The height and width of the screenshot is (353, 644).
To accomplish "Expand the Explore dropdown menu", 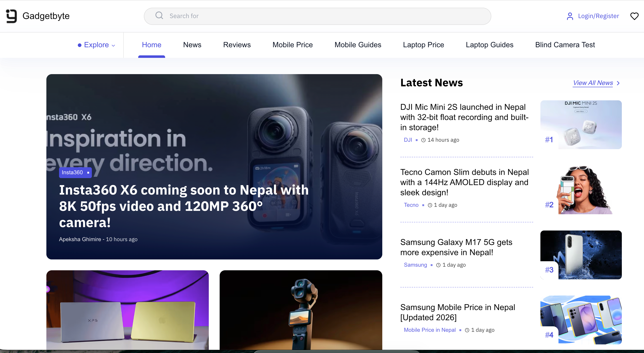I will pyautogui.click(x=96, y=45).
